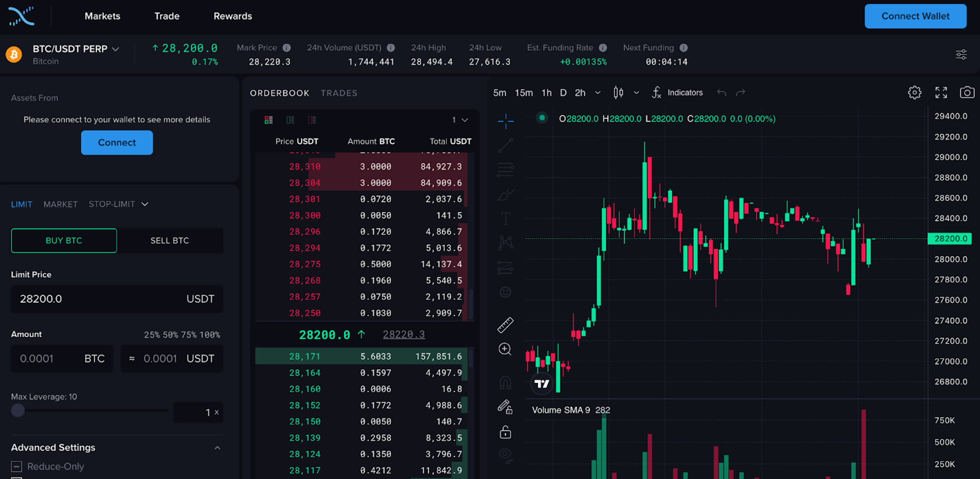Screen dimensions: 980x479
Task: Select the MARKET order tab
Action: (x=60, y=204)
